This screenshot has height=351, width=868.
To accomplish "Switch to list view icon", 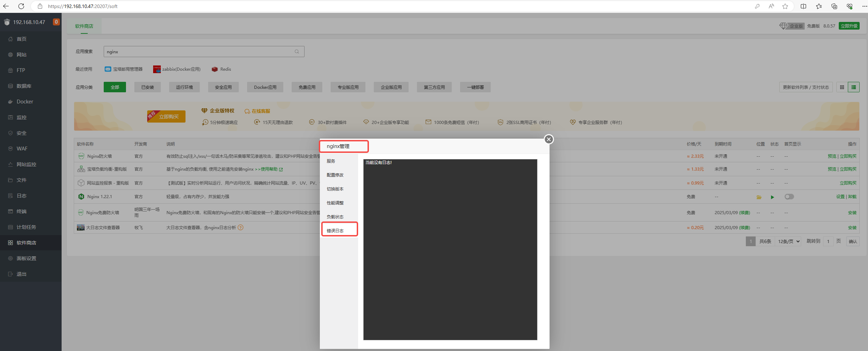I will tap(854, 87).
